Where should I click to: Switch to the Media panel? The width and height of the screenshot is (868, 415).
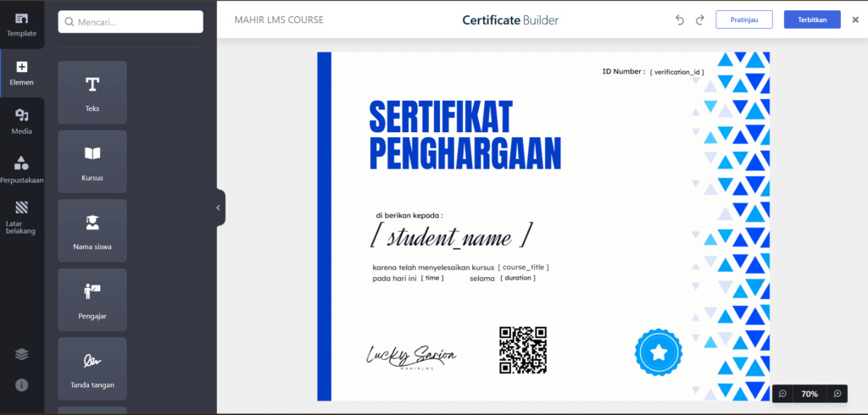(x=21, y=120)
